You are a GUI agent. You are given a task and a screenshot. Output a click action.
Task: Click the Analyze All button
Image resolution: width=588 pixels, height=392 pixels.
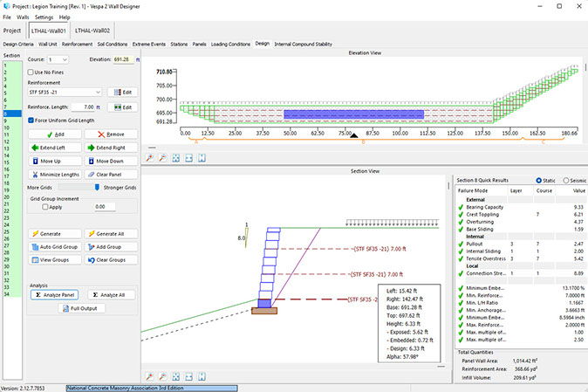point(110,295)
